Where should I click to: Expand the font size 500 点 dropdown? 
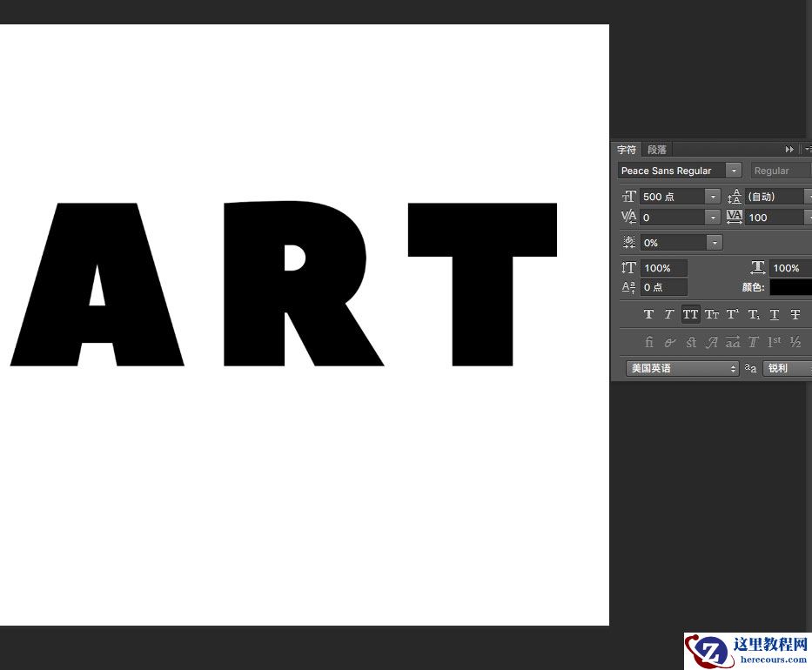713,197
